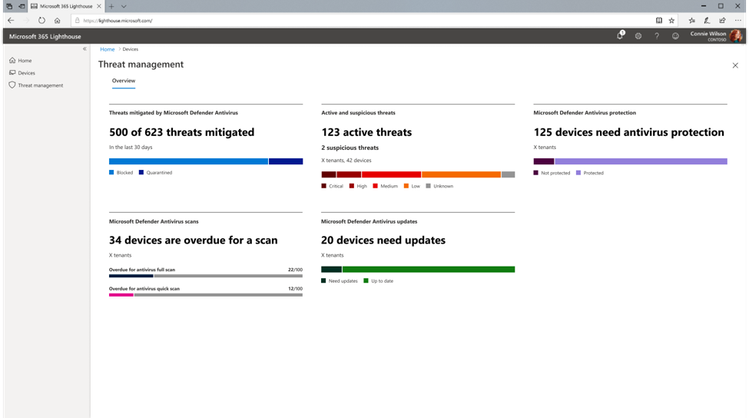Click '20 devices need updates' heading
Screen dimensions: 749x418
point(383,240)
